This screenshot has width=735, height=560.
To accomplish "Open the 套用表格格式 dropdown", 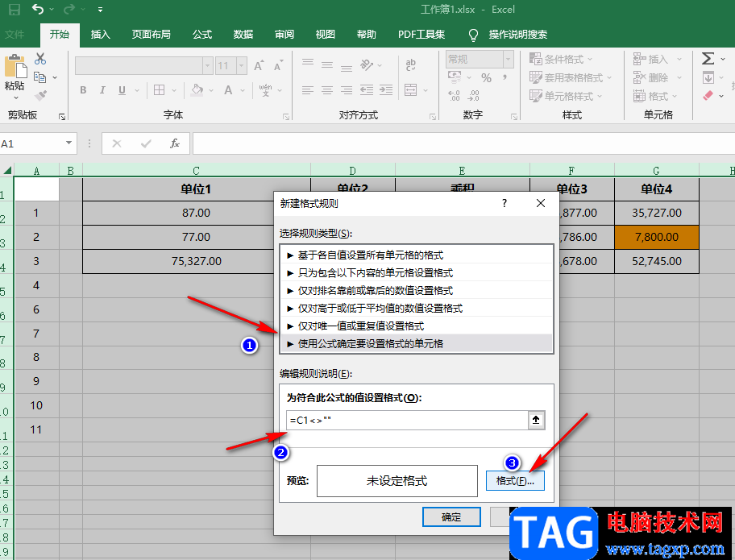I will coord(571,78).
